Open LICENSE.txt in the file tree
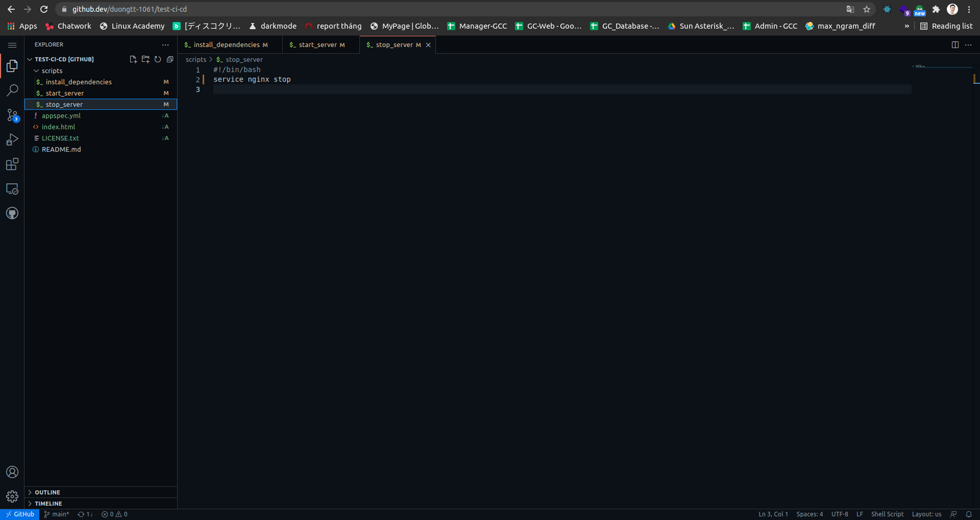 (101, 138)
